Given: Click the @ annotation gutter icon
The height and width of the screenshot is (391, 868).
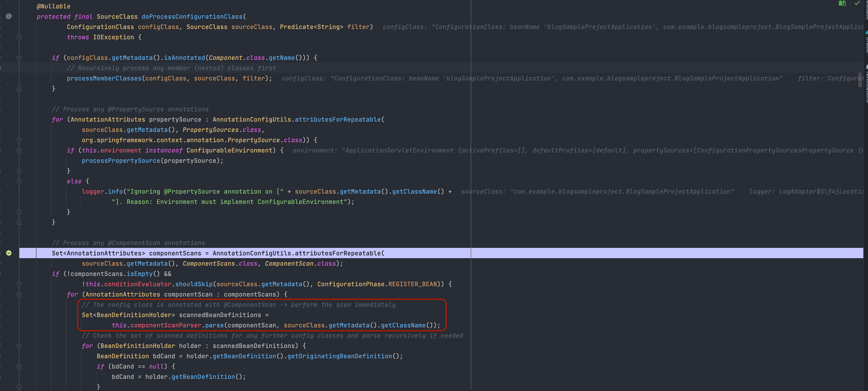Looking at the screenshot, I should coord(9,16).
